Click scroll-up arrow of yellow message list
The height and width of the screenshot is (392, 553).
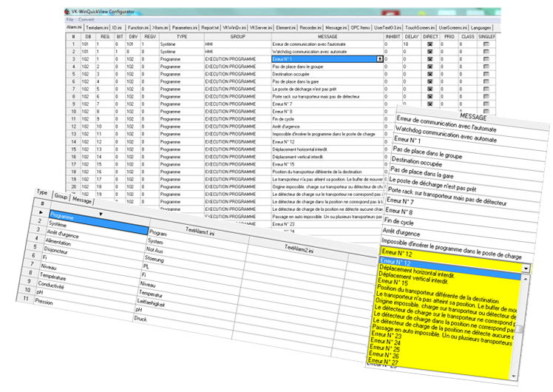525,279
